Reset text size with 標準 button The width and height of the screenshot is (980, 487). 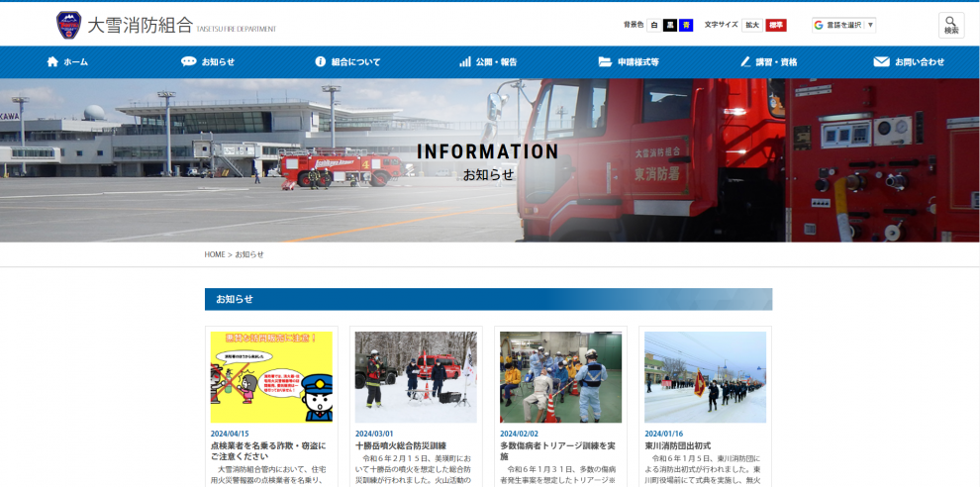click(776, 25)
